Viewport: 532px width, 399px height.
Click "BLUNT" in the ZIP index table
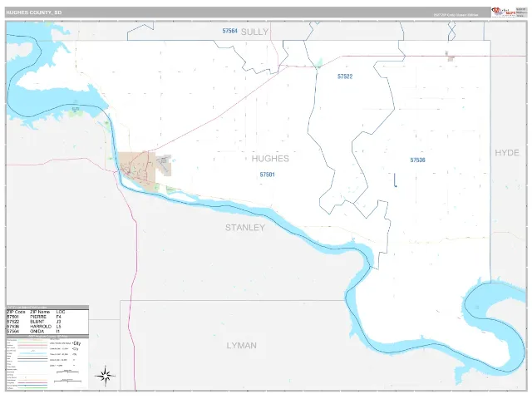pos(37,322)
